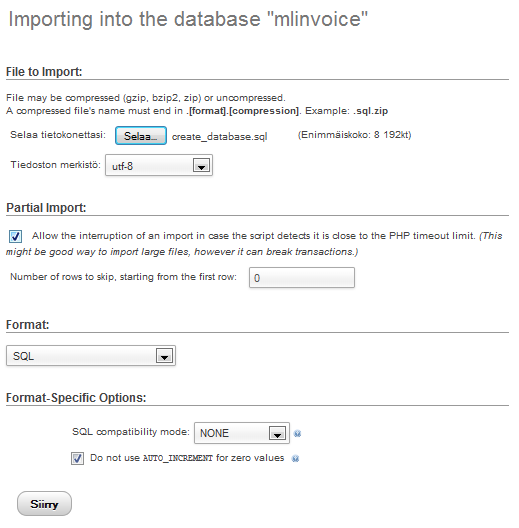Click the Tiedoston merkistö label

pos(56,165)
